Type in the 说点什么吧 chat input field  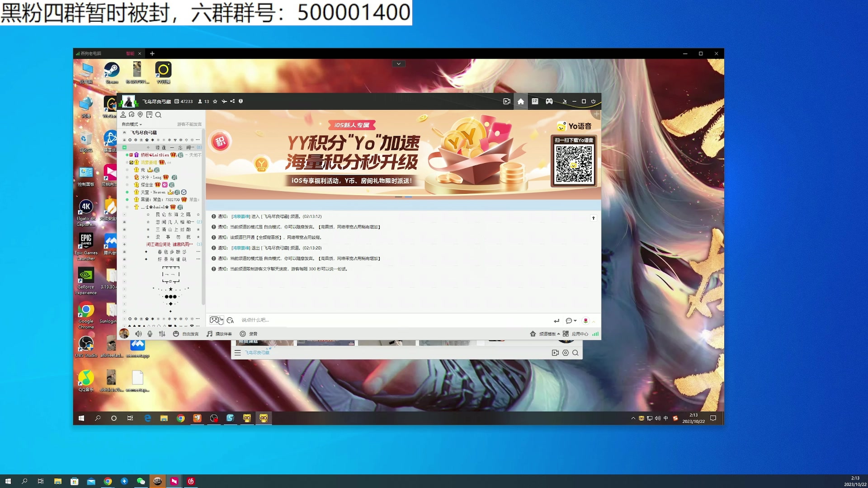316,320
